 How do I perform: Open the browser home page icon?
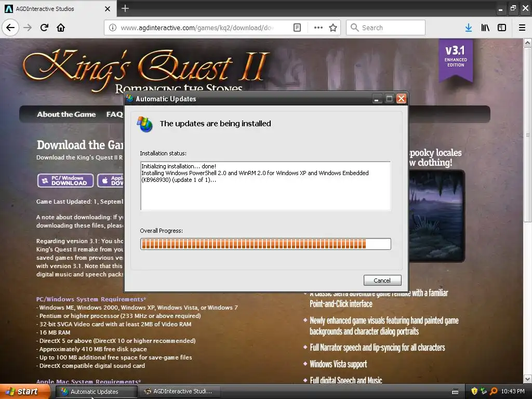point(61,28)
